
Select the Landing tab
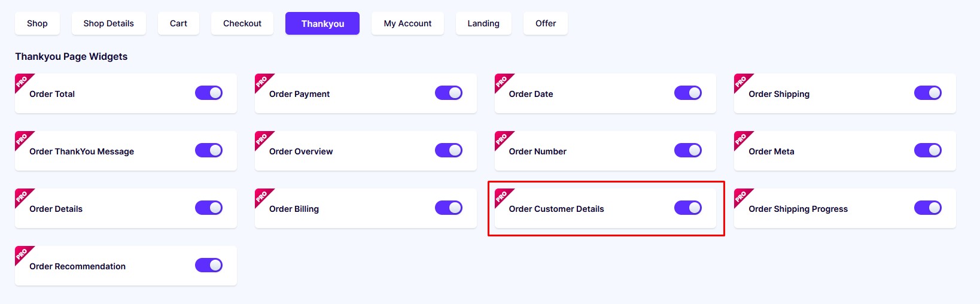(x=483, y=23)
